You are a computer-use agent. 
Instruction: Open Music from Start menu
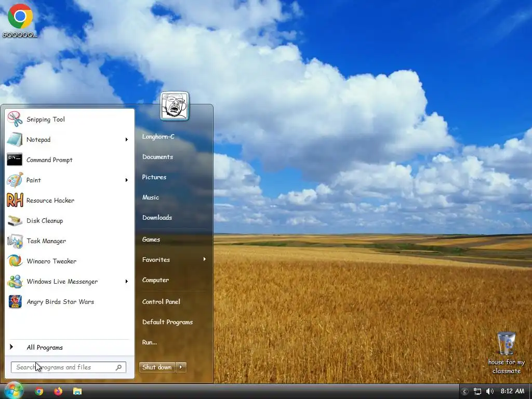click(x=151, y=197)
